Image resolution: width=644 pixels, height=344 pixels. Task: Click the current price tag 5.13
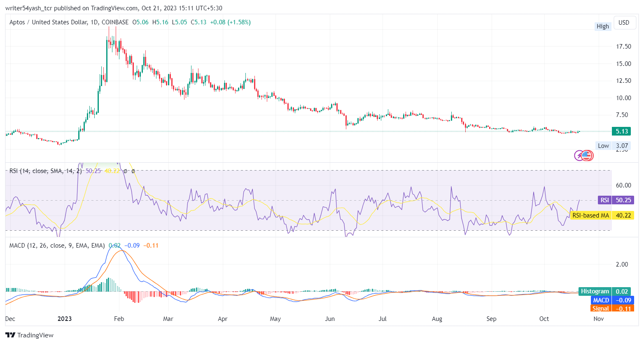[622, 131]
